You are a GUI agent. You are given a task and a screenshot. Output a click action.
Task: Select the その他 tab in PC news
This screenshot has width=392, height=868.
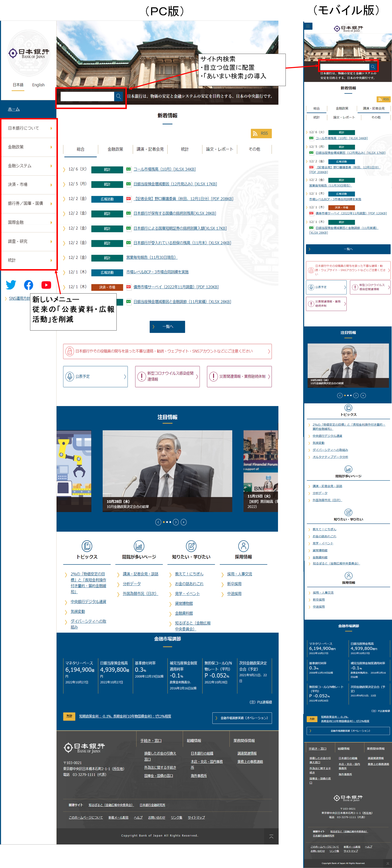254,149
